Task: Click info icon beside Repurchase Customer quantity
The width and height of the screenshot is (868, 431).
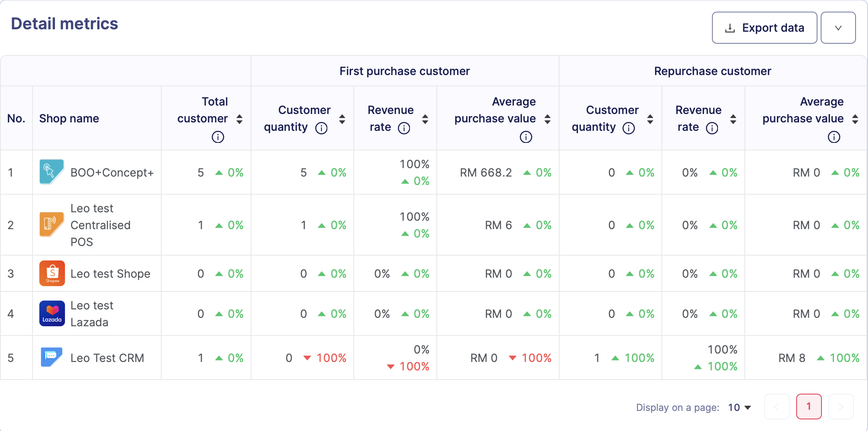Action: click(629, 128)
